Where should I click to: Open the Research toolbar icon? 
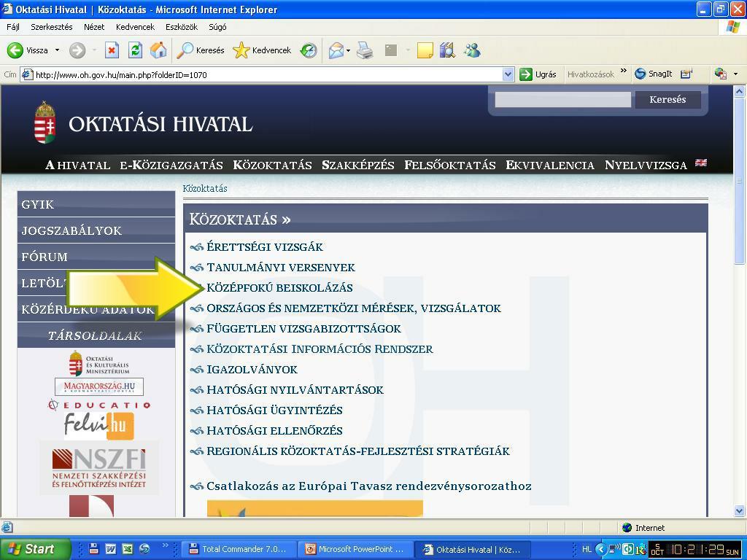[447, 50]
